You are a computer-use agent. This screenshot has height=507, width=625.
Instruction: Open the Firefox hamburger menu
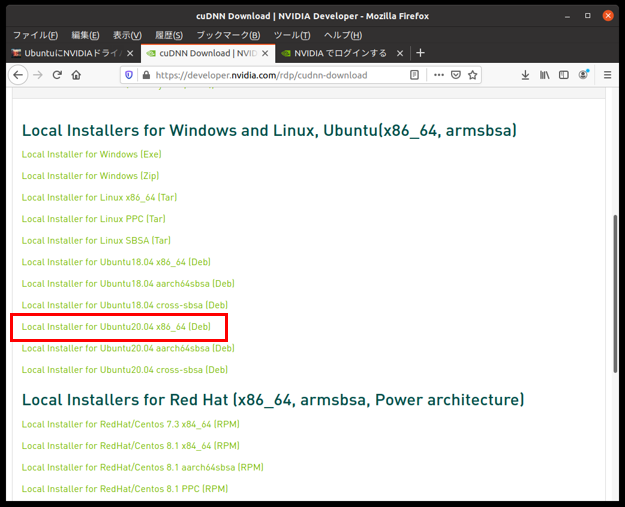(x=607, y=75)
